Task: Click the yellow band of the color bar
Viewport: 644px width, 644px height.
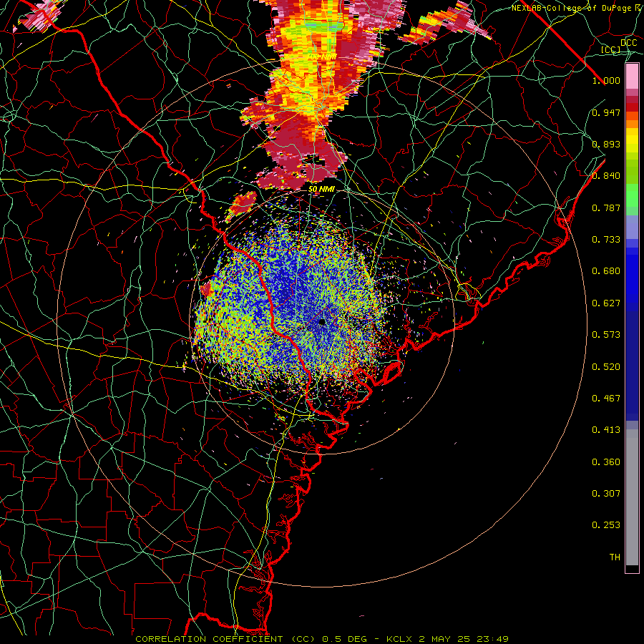Action: point(632,140)
